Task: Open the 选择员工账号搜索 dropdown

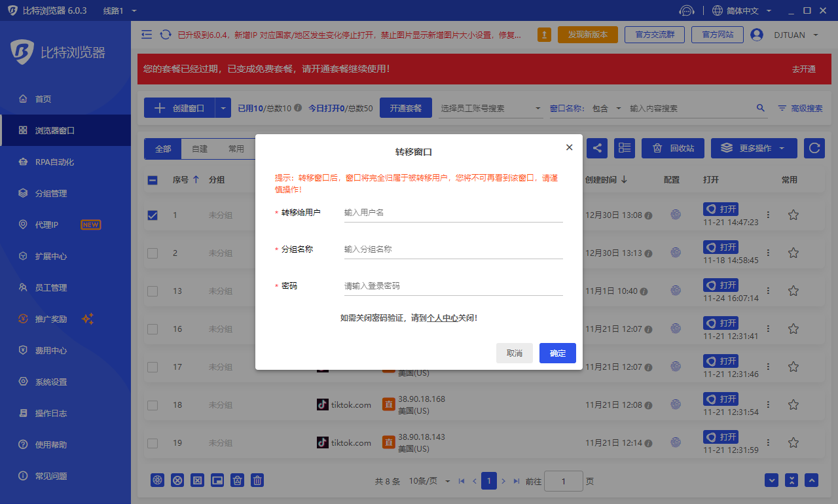Action: (x=491, y=108)
